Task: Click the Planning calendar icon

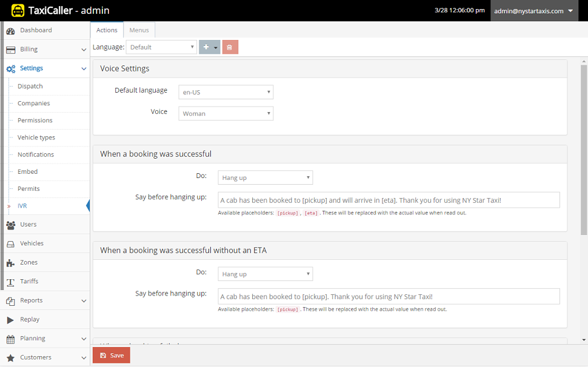Action: 10,338
